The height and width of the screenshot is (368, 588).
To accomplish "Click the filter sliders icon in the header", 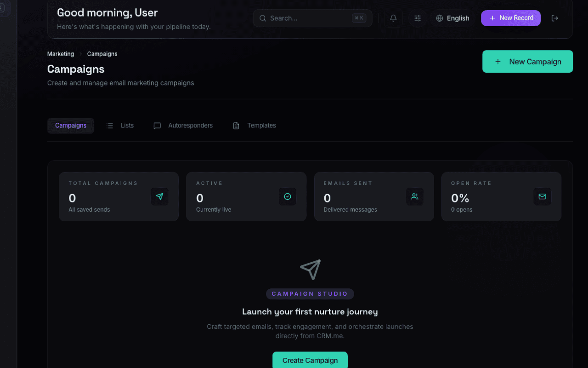I will [417, 18].
